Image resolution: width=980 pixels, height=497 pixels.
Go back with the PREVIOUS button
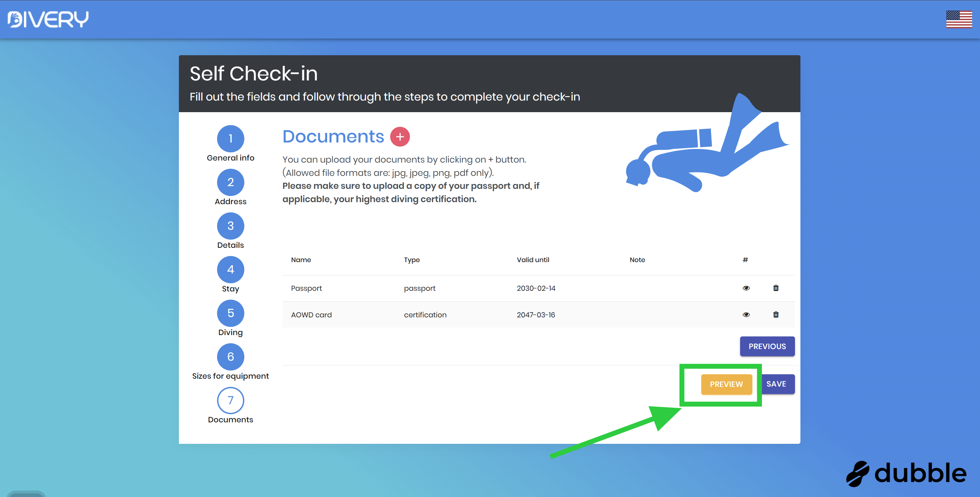767,346
